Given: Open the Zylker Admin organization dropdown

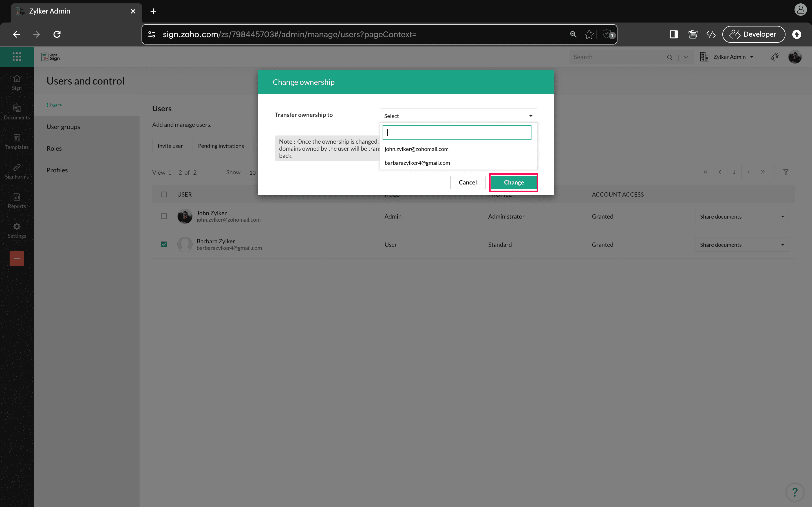Looking at the screenshot, I should pyautogui.click(x=729, y=57).
